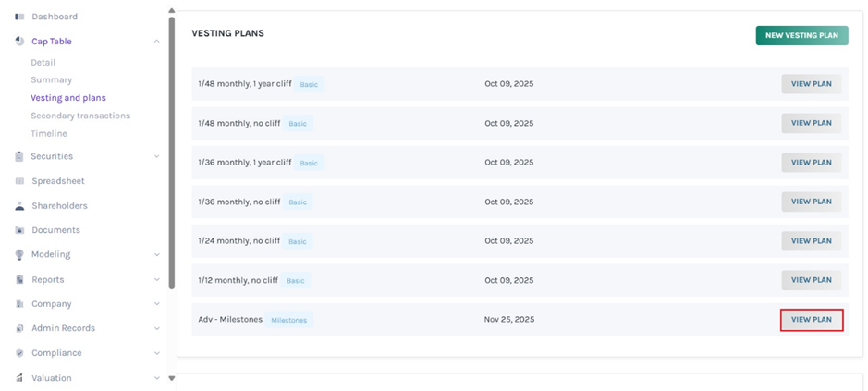Click the Compliance shield icon
Screen dimensions: 868x391
[19, 353]
